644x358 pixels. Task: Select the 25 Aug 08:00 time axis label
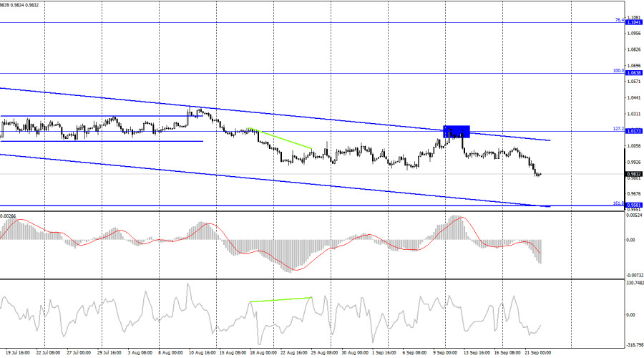324,353
